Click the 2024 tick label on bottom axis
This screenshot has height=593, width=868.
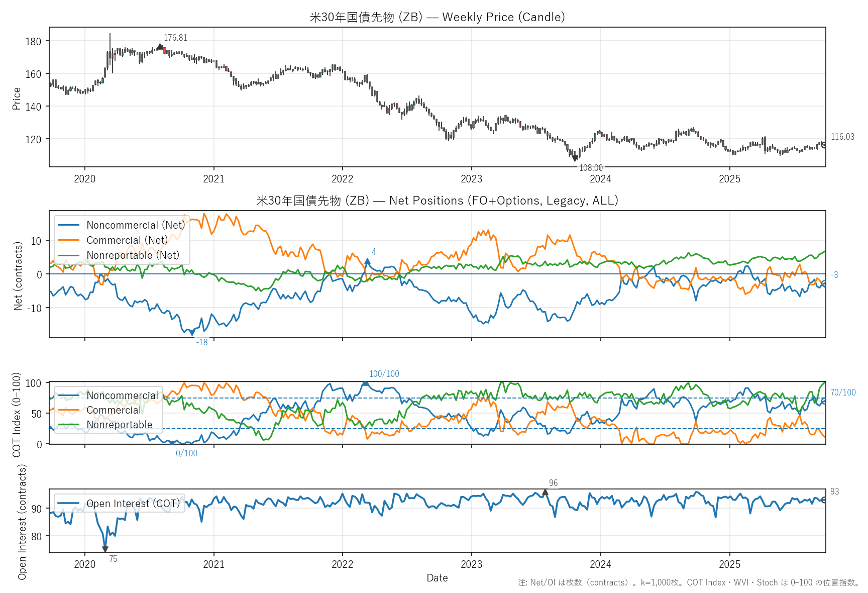pyautogui.click(x=600, y=564)
